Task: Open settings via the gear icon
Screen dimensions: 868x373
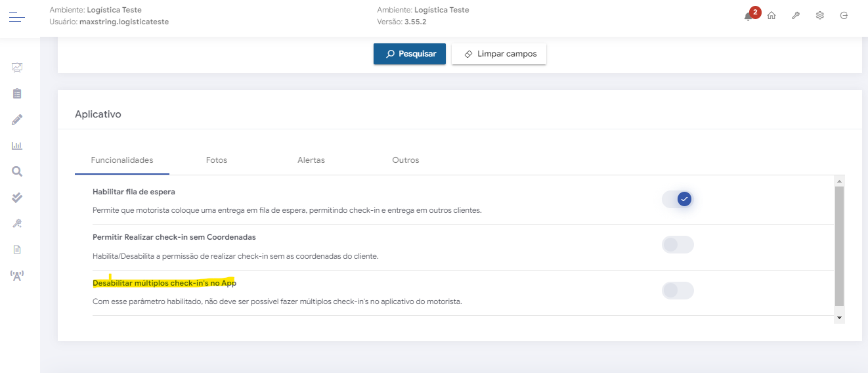Action: pos(820,16)
